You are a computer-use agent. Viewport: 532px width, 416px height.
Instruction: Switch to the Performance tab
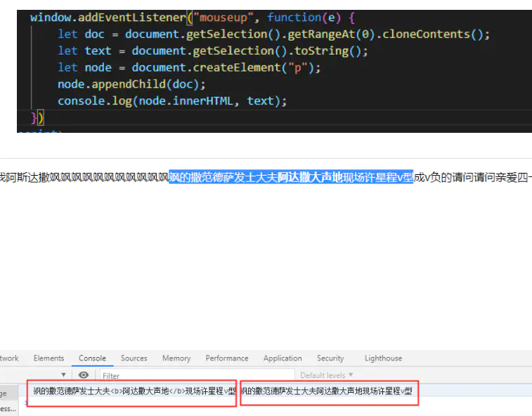226,358
